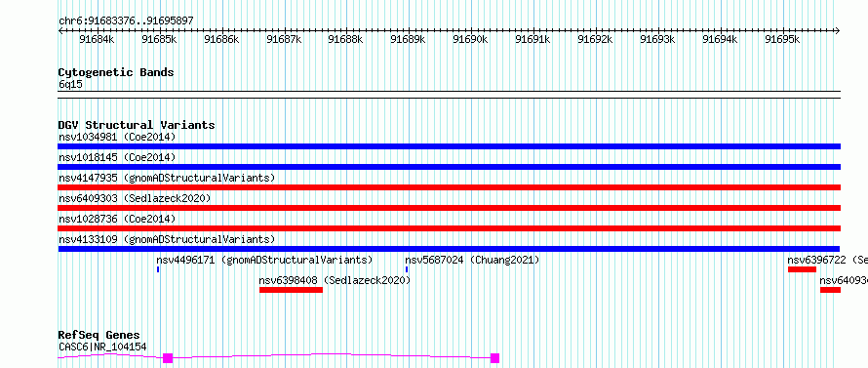Open the red bar of nsv4147935
Image resolution: width=868 pixels, height=368 pixels.
pyautogui.click(x=449, y=187)
